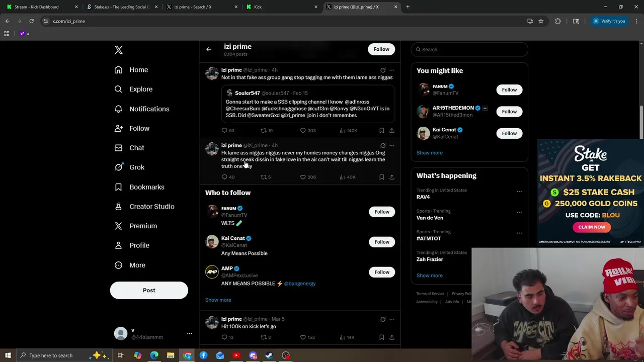This screenshot has height=362, width=644.
Task: Bookmark this page with star icon
Action: tap(541, 21)
